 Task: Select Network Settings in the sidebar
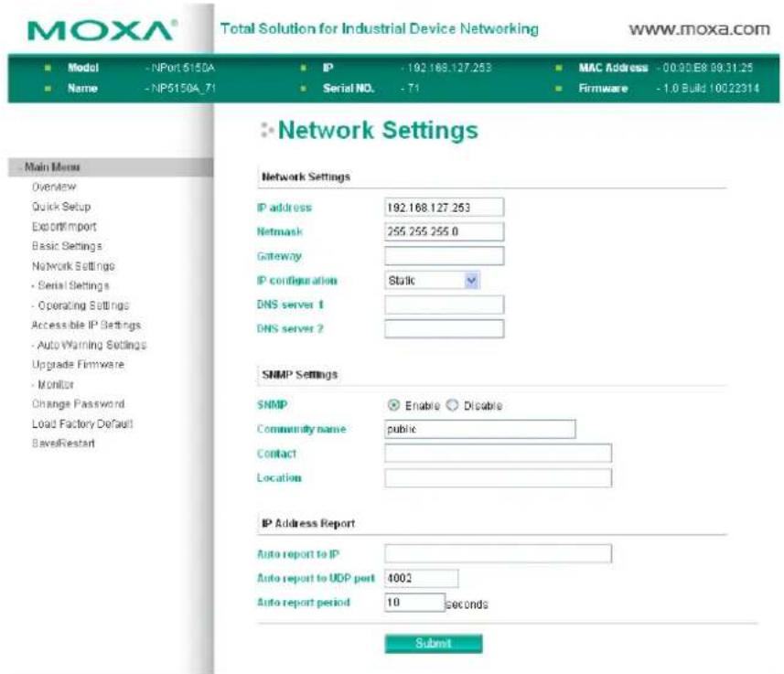coord(73,266)
